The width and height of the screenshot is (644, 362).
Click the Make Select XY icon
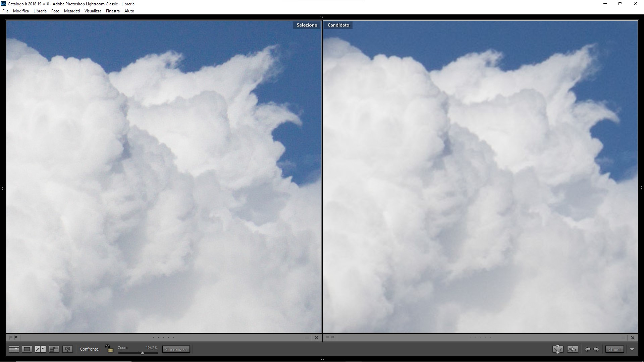573,349
